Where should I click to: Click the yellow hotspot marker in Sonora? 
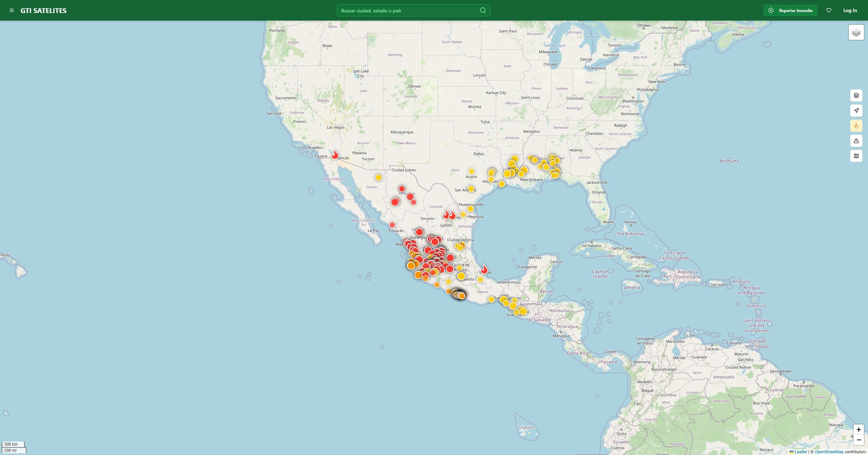pos(378,178)
